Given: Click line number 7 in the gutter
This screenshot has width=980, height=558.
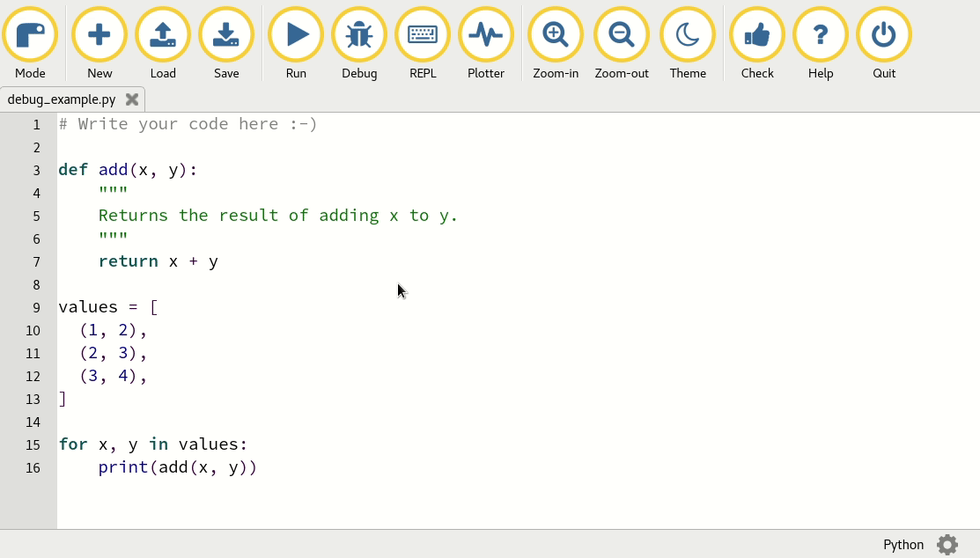Looking at the screenshot, I should point(36,261).
